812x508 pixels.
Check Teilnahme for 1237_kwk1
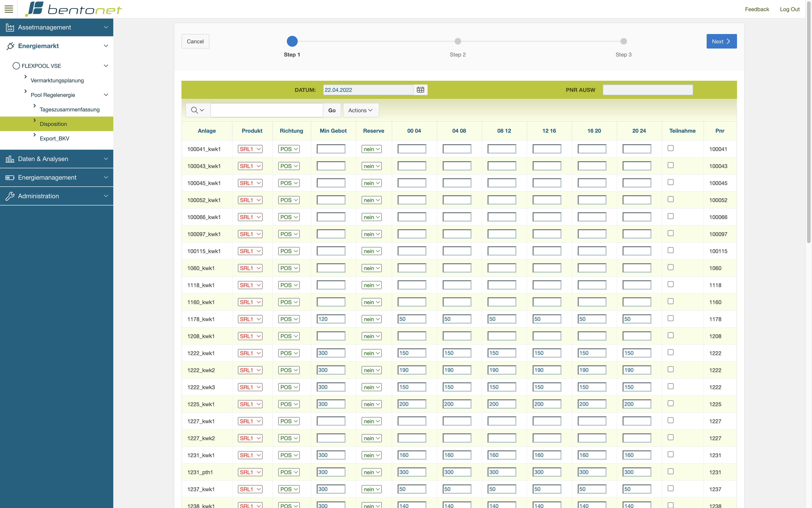click(670, 488)
